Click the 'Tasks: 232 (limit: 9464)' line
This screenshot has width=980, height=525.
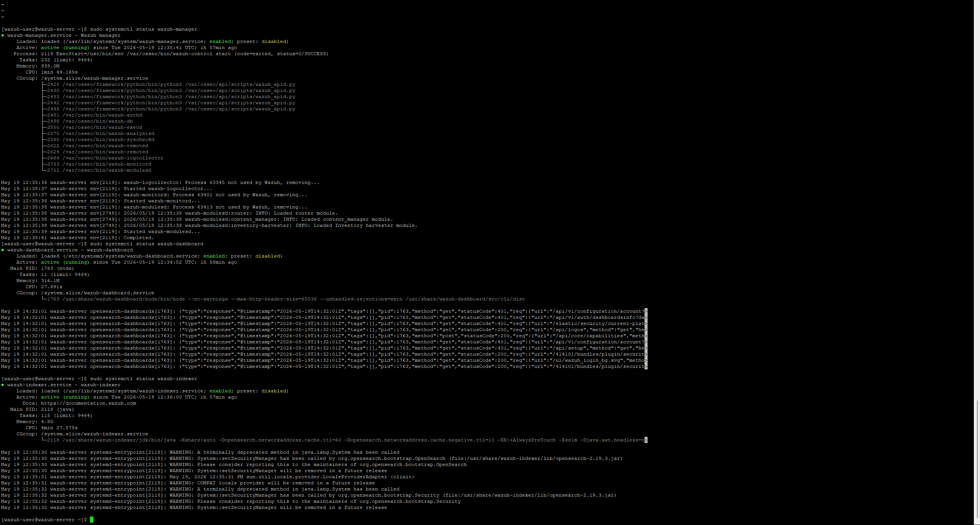click(56, 60)
